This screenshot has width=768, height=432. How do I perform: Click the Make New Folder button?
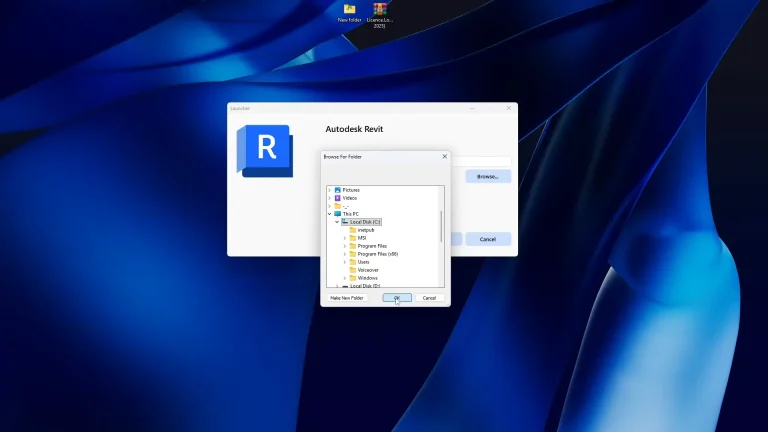(347, 298)
